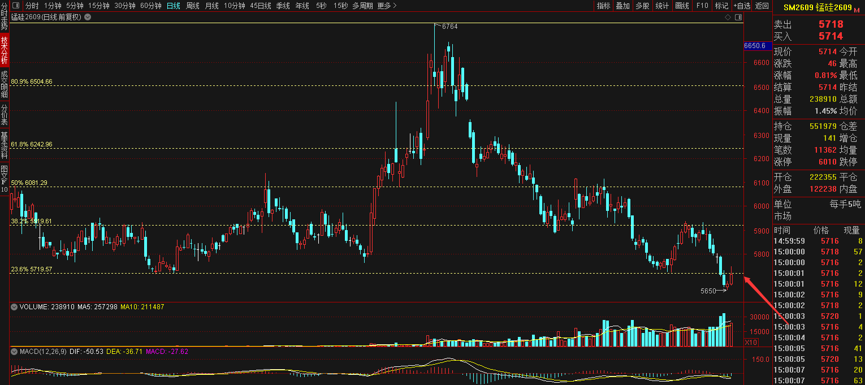This screenshot has width=865, height=385.
Task: Open the 技术分析 sidebar tab
Action: [x=4, y=50]
